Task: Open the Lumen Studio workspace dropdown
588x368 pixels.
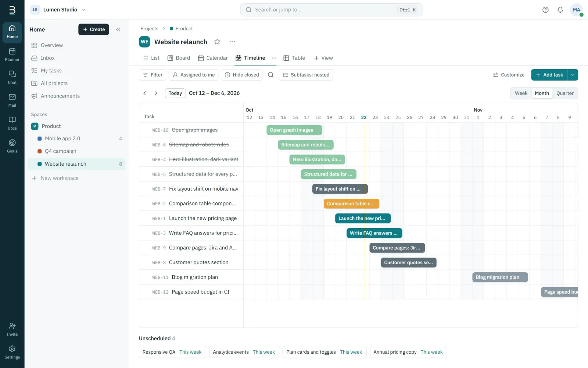Action: click(58, 10)
